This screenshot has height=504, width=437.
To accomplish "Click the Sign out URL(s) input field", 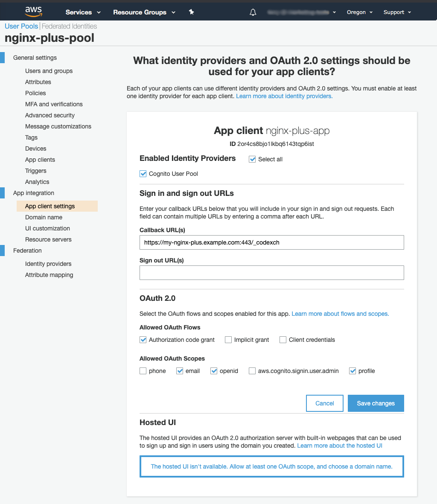I will (x=271, y=273).
